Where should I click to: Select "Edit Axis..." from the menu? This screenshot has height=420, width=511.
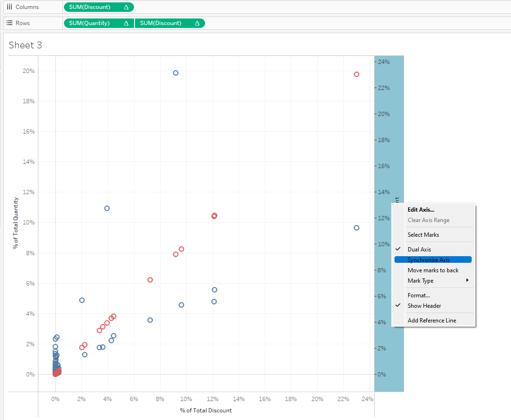click(x=421, y=209)
